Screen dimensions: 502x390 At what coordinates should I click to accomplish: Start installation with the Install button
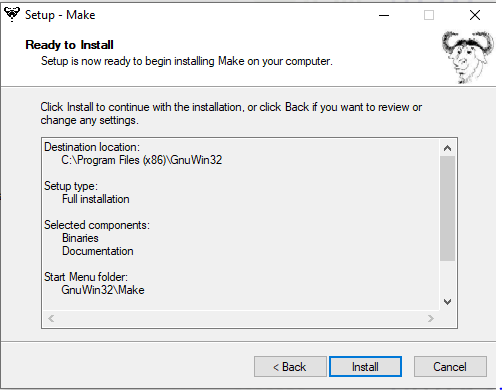(x=365, y=367)
